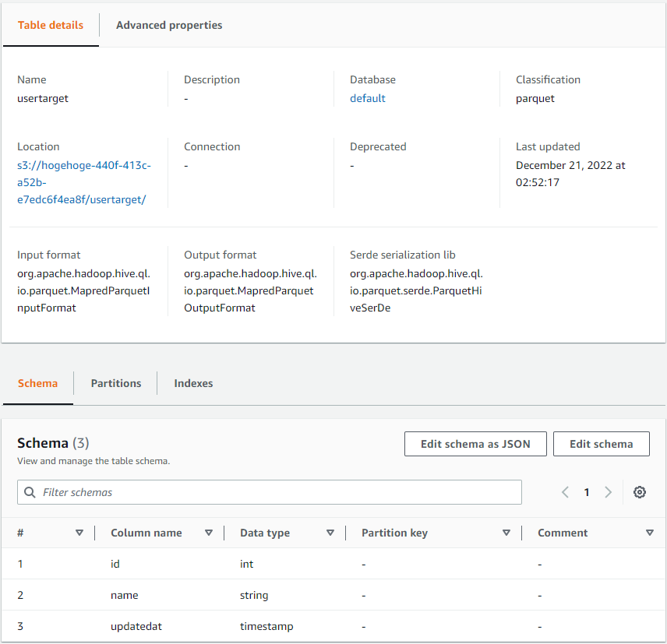The image size is (667, 644).
Task: Sort by the # column arrow
Action: click(x=79, y=533)
